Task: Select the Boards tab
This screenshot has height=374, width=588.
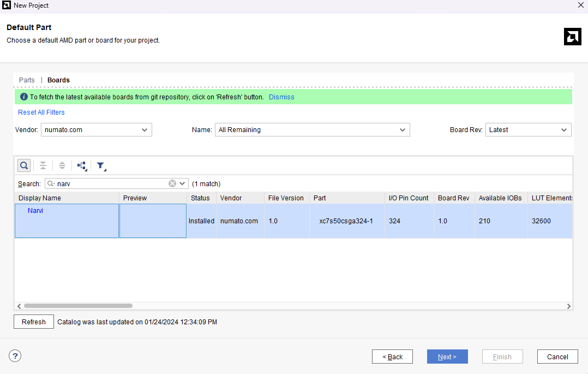Action: point(58,80)
